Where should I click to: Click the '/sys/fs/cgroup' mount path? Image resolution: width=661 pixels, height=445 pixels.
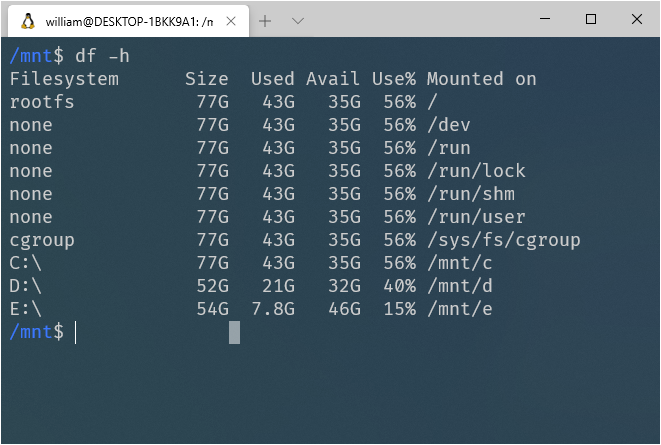(504, 240)
